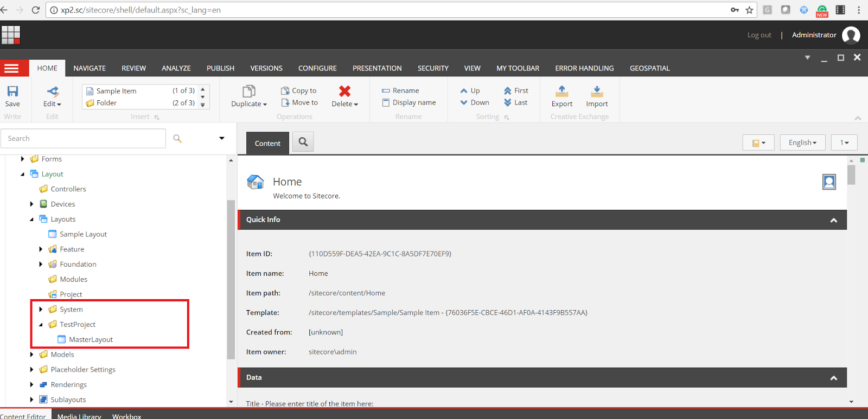Collapse the Layouts tree node
The height and width of the screenshot is (419, 868).
[x=31, y=220]
